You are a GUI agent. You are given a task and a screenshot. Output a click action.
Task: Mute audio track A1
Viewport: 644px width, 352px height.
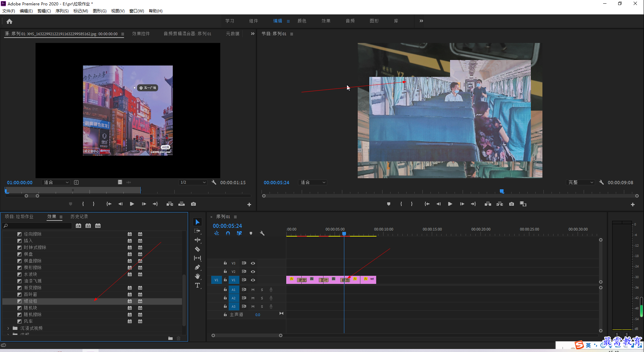[253, 290]
